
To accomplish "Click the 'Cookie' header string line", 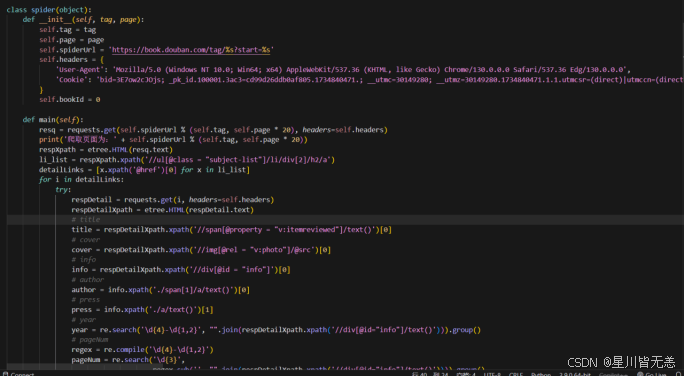I will 370,80.
